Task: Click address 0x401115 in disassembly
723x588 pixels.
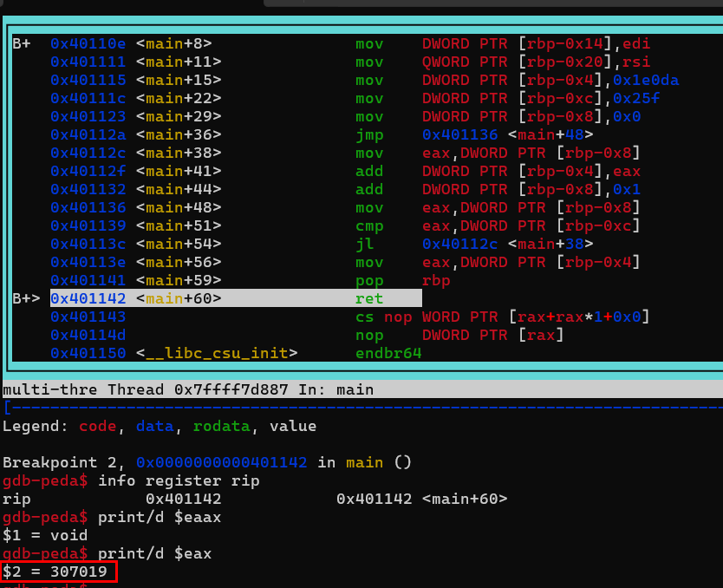Action: click(88, 81)
